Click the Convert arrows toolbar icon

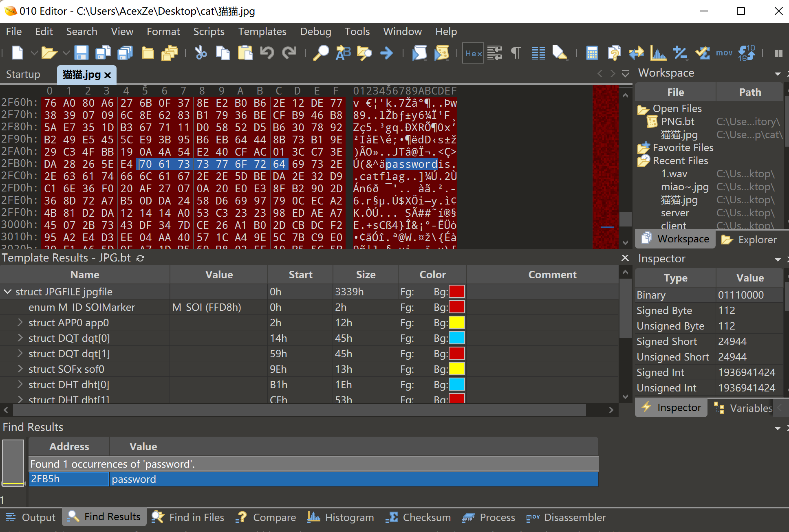tap(636, 53)
